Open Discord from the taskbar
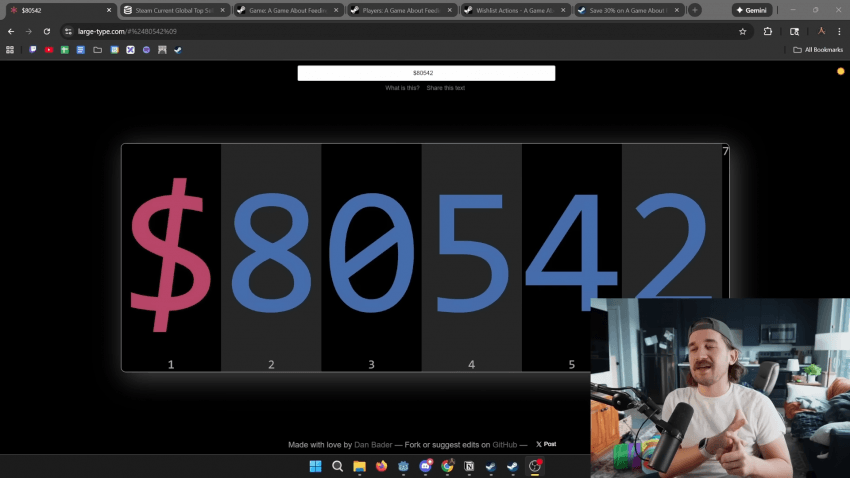 tap(425, 466)
